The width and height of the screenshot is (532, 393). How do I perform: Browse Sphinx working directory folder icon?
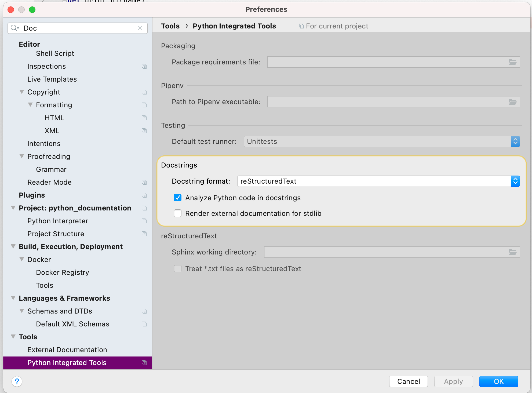click(x=512, y=252)
